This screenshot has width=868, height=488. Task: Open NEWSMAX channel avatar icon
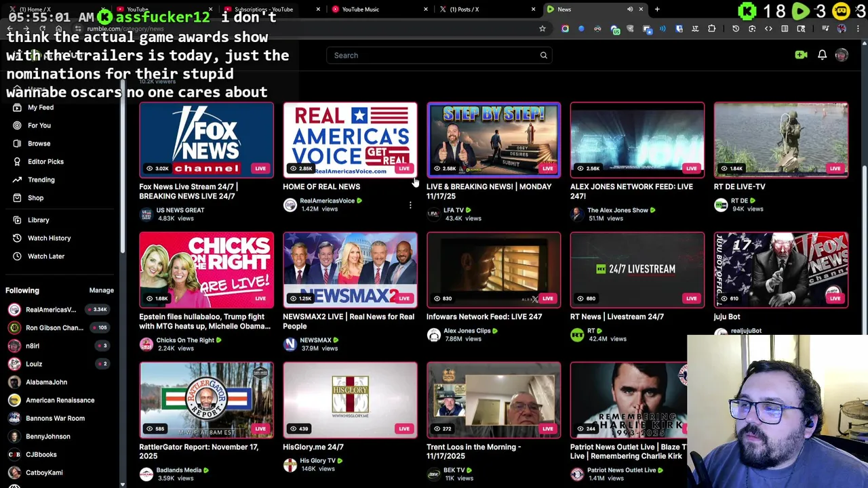tap(290, 344)
